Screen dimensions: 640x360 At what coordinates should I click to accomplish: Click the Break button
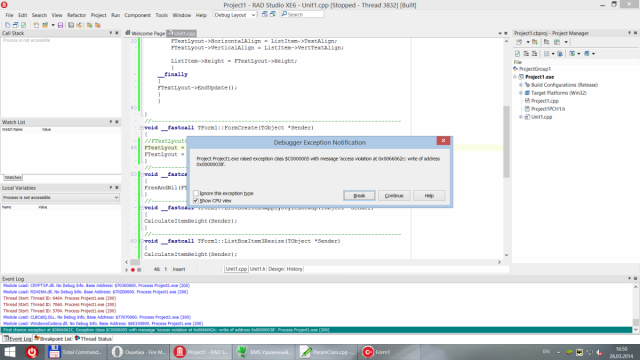click(x=359, y=196)
